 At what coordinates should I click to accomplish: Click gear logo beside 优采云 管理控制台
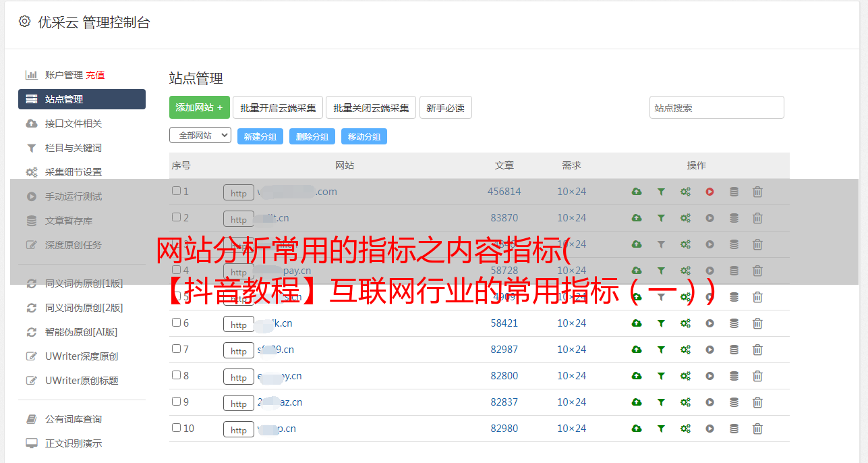pos(25,22)
